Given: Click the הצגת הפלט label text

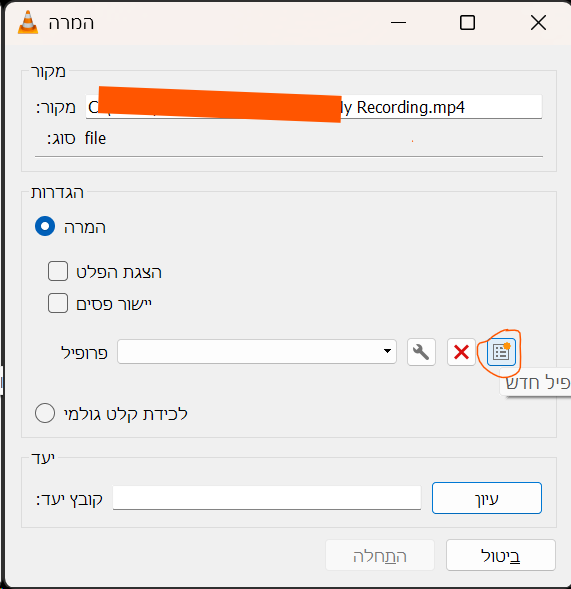Looking at the screenshot, I should point(119,272).
